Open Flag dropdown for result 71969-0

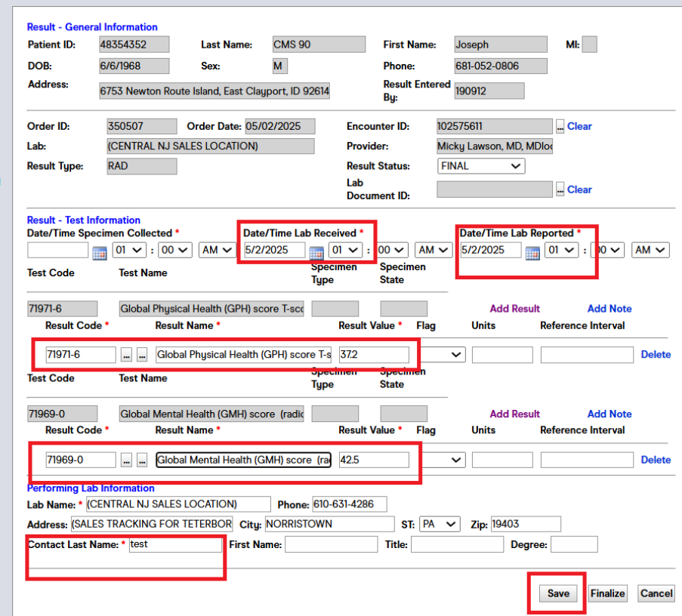point(442,460)
